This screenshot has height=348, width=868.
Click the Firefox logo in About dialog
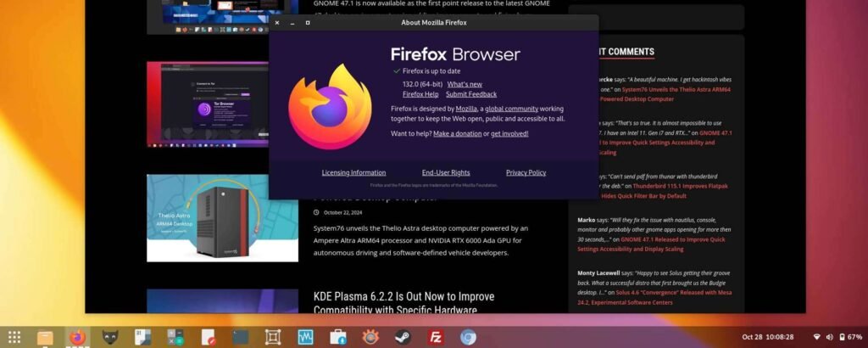pyautogui.click(x=331, y=106)
